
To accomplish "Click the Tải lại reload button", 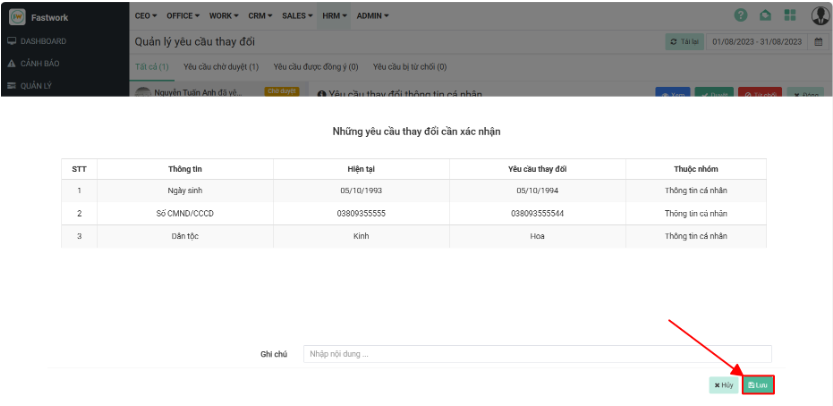I will click(685, 42).
